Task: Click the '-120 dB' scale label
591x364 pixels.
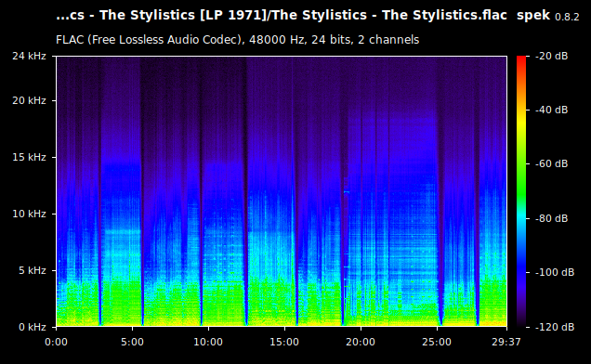Action: point(555,327)
